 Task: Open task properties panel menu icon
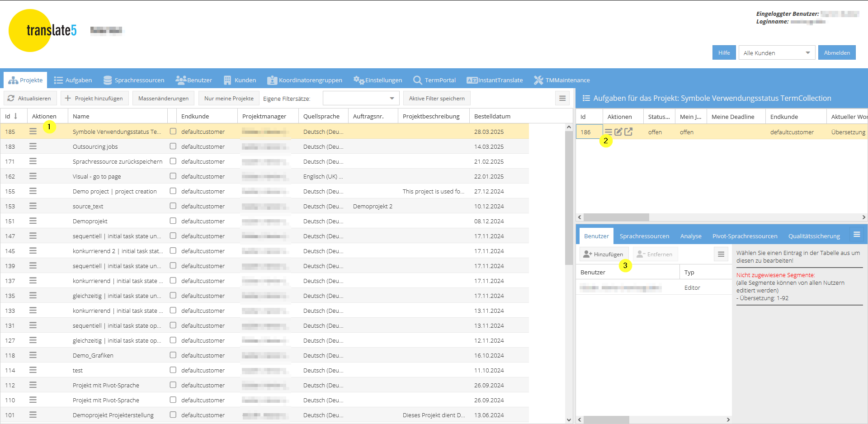tap(857, 234)
